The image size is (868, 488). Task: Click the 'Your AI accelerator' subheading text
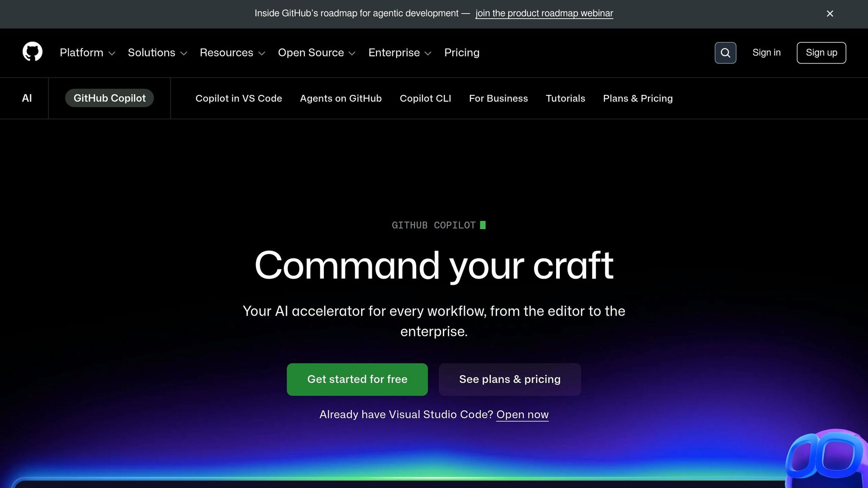tap(434, 321)
